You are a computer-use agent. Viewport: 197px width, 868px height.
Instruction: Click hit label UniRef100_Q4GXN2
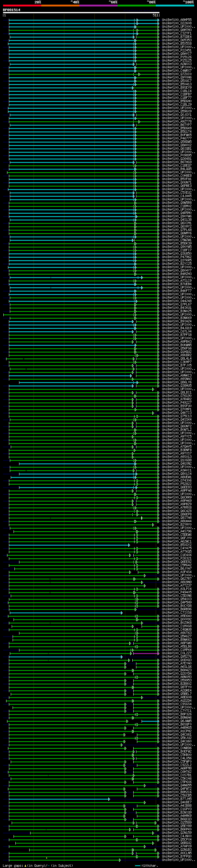(x=177, y=464)
